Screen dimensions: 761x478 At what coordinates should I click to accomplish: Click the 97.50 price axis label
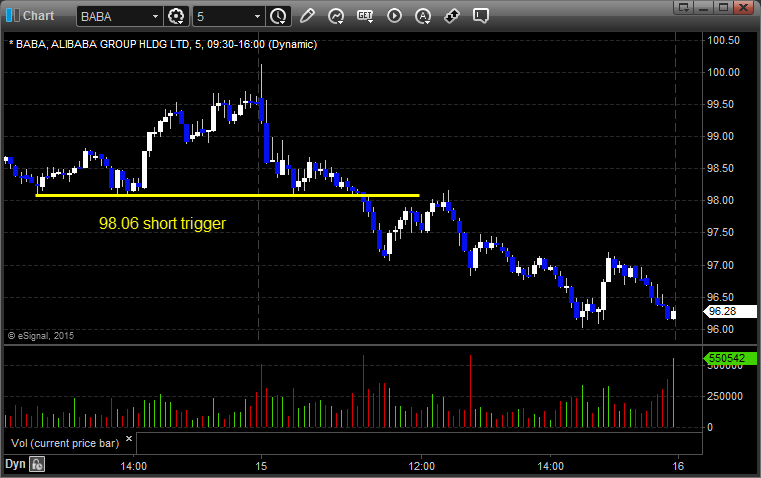(x=720, y=232)
